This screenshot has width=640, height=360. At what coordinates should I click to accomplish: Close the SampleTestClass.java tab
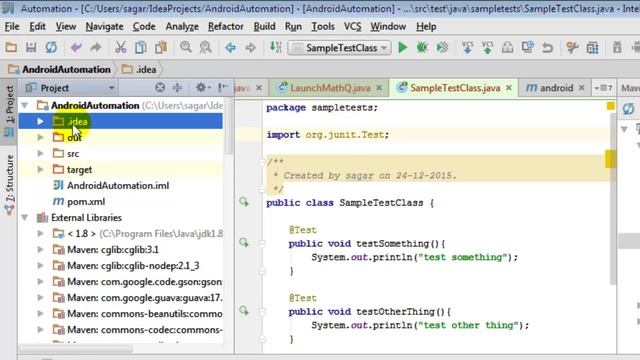(x=509, y=88)
